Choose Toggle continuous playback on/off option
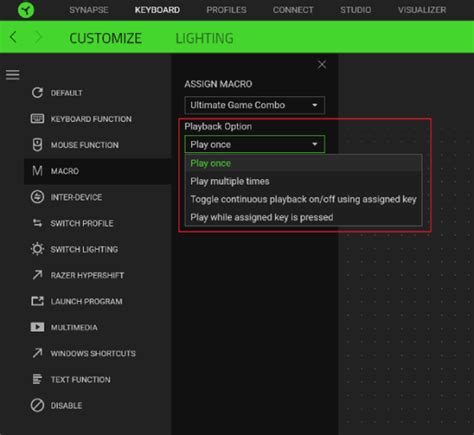This screenshot has width=474, height=435. pyautogui.click(x=303, y=199)
